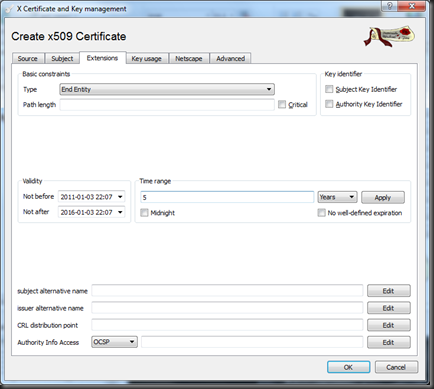Confirm with the OK button

[x=348, y=367]
